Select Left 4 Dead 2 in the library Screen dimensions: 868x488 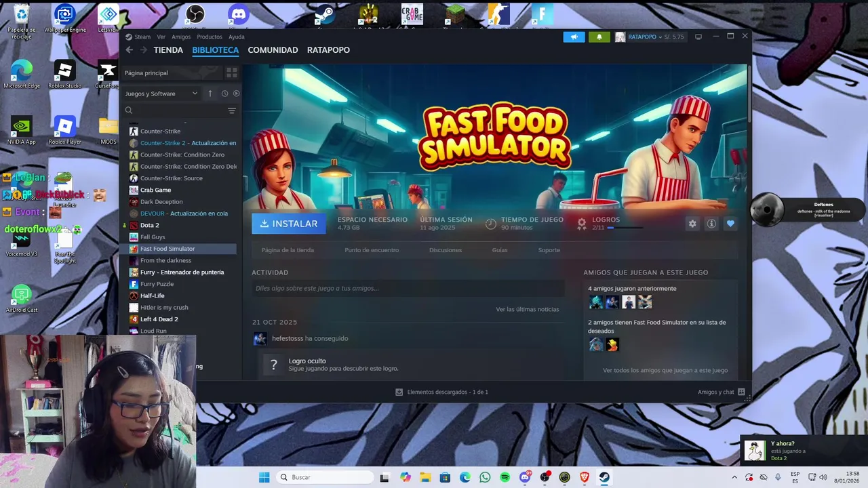click(159, 319)
